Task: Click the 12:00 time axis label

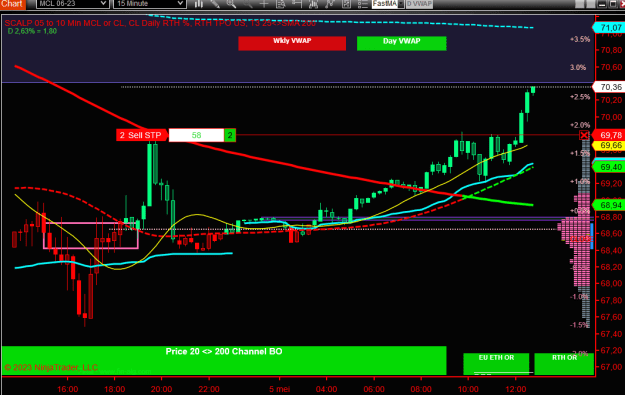Action: pyautogui.click(x=516, y=389)
